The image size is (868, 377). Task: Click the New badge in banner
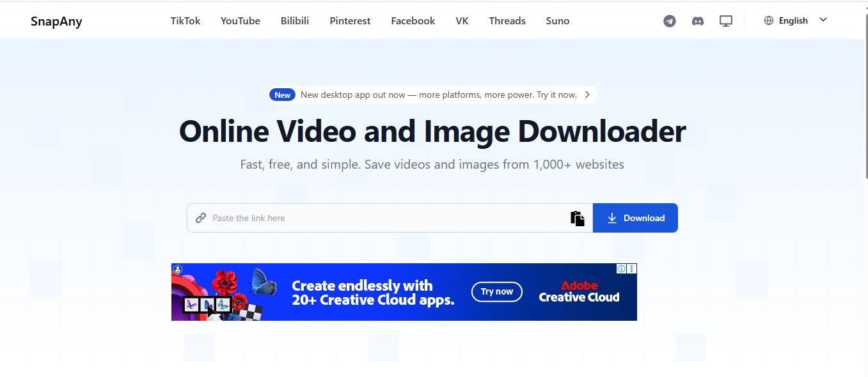pyautogui.click(x=283, y=95)
